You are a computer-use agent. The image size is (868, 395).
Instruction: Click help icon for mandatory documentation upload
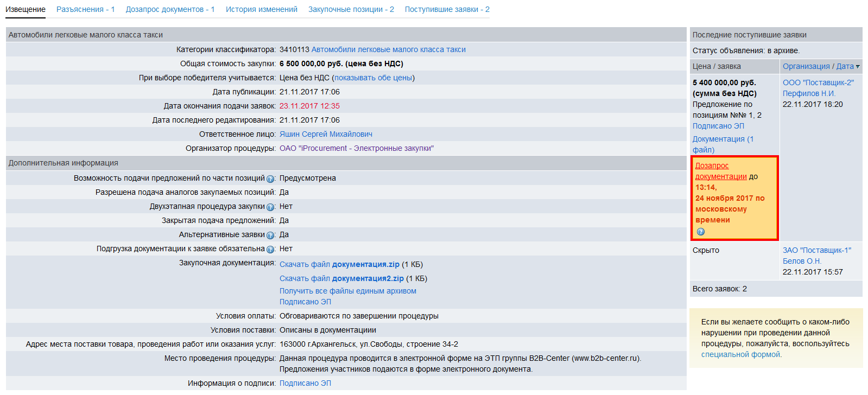[x=270, y=250]
